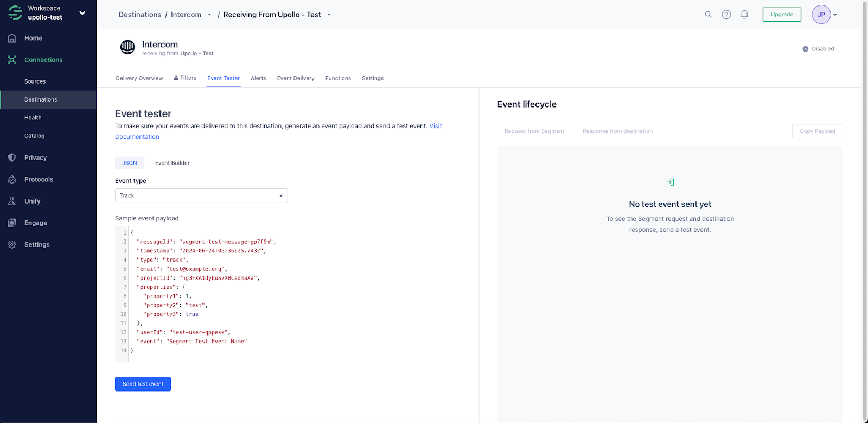Open Settings in the left sidebar
Image resolution: width=868 pixels, height=423 pixels.
(37, 244)
